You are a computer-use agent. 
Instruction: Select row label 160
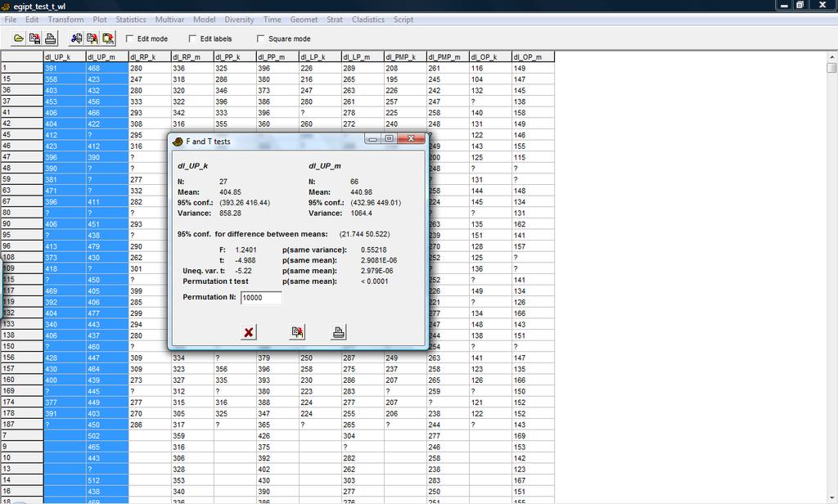click(22, 380)
